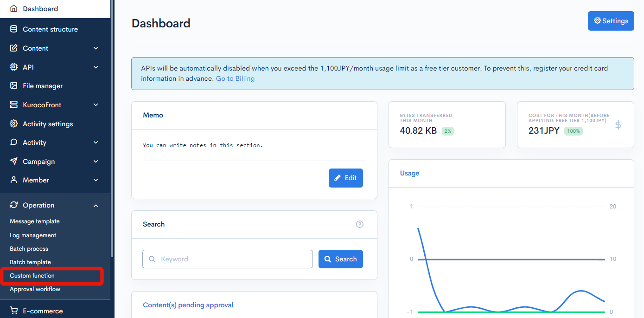Screen dimensions: 644x318
Task: Click the Member person icon
Action: click(x=13, y=180)
